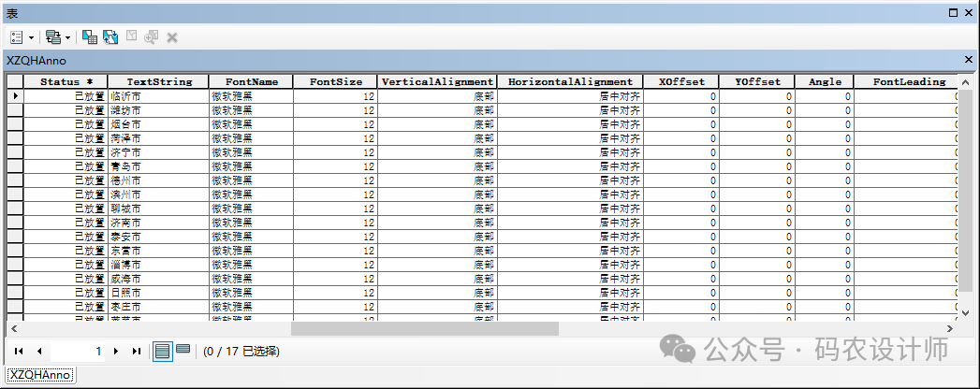Move to the next record
Image resolution: width=980 pixels, height=389 pixels.
click(116, 352)
